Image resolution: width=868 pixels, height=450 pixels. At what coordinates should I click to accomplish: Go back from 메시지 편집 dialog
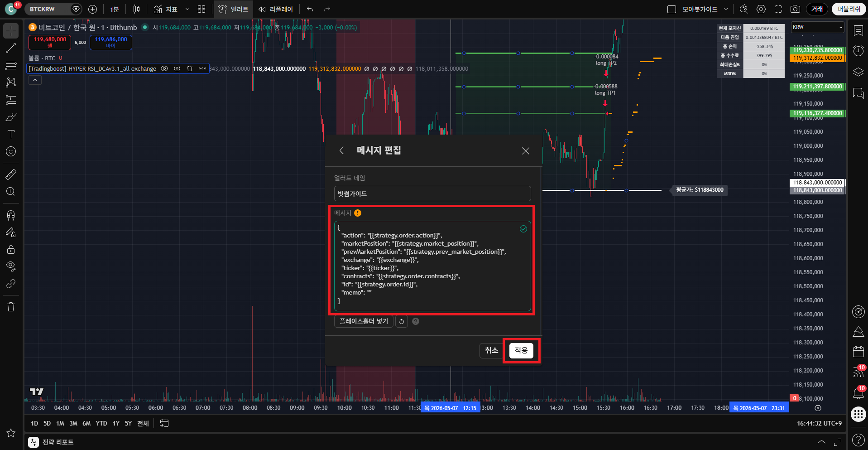coord(342,150)
